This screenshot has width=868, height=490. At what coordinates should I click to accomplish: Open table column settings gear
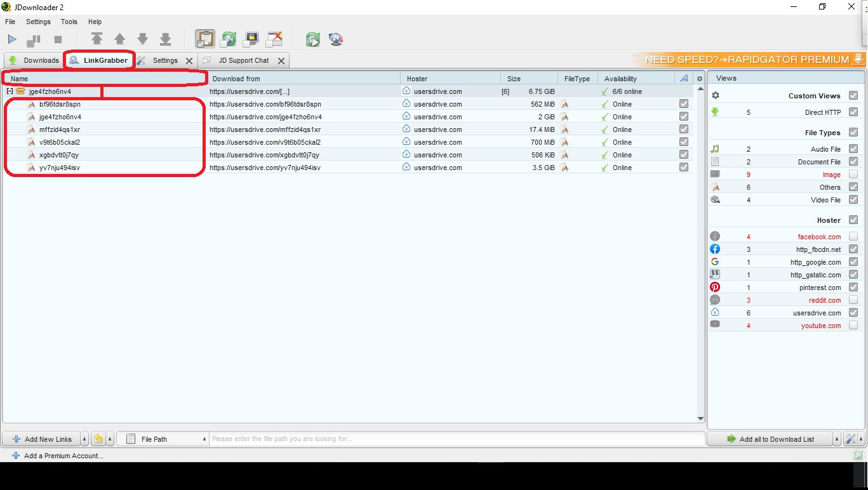(700, 79)
